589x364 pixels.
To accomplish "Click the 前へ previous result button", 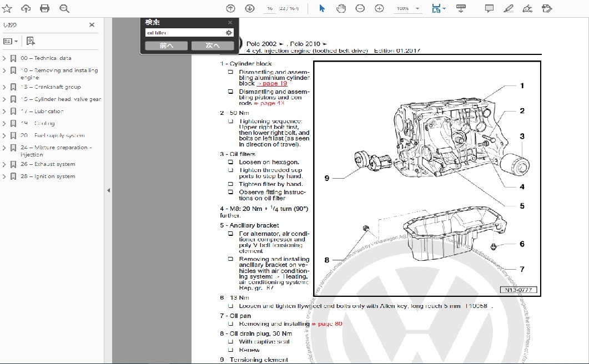I will pyautogui.click(x=167, y=46).
